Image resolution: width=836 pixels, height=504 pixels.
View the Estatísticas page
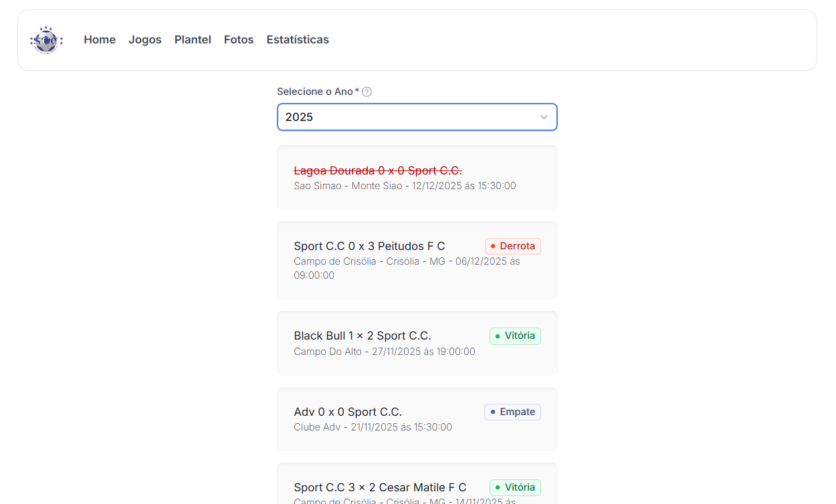298,40
